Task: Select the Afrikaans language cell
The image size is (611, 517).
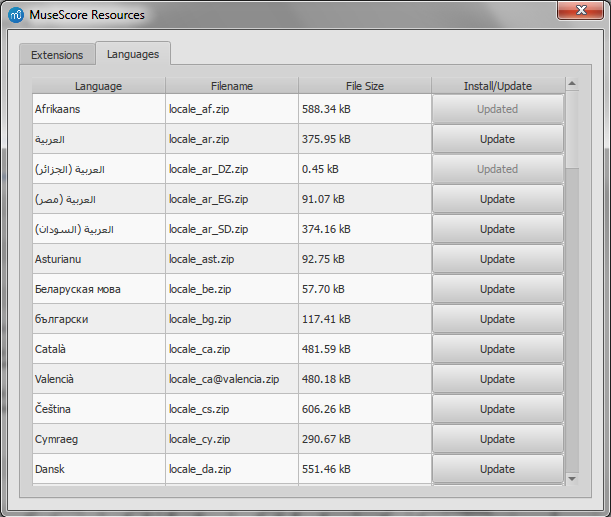Action: (99, 109)
